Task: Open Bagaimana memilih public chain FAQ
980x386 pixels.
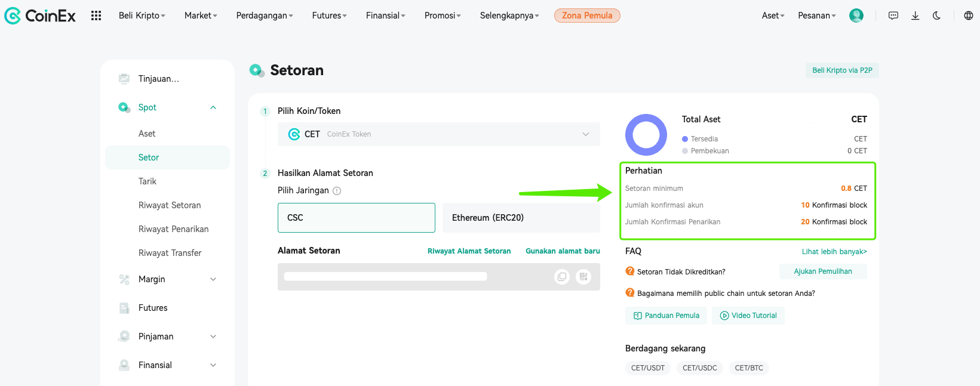Action: pyautogui.click(x=726, y=294)
